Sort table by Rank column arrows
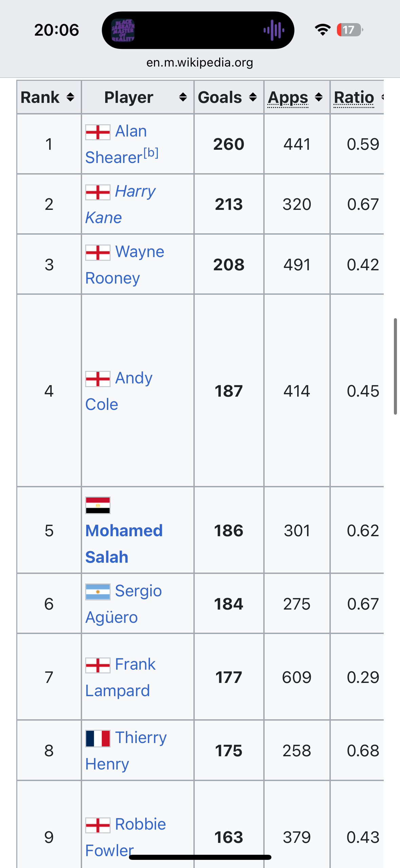This screenshot has height=868, width=400. tap(70, 97)
